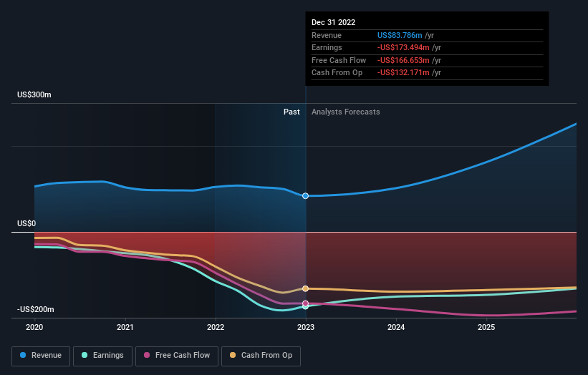The height and width of the screenshot is (375, 588).
Task: Select the Revenue data point at 2023
Action: (x=306, y=196)
